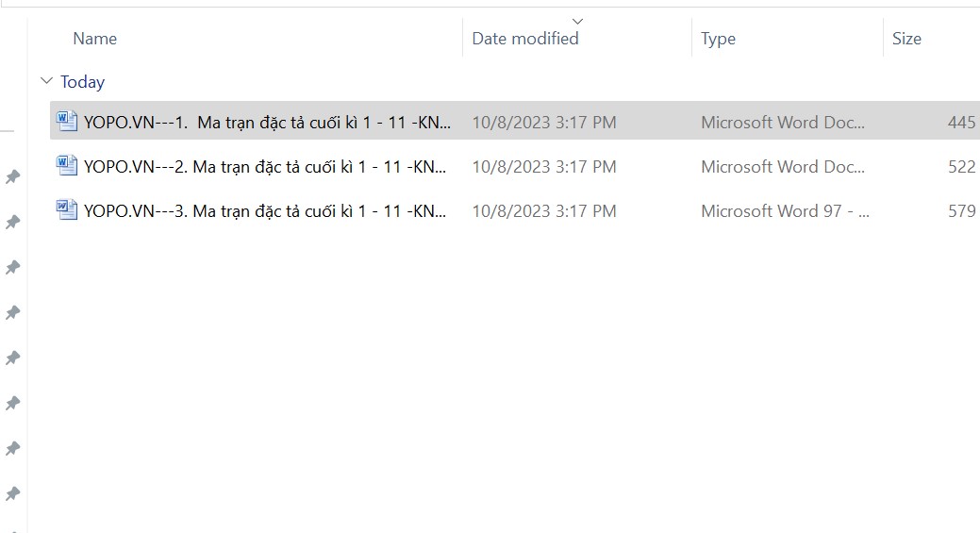The height and width of the screenshot is (533, 980).
Task: Click the Today group label
Action: [x=82, y=82]
